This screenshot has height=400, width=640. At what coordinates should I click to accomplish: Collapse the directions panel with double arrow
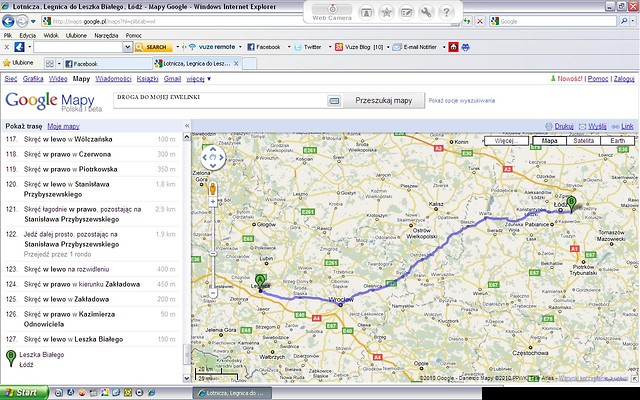pyautogui.click(x=187, y=126)
